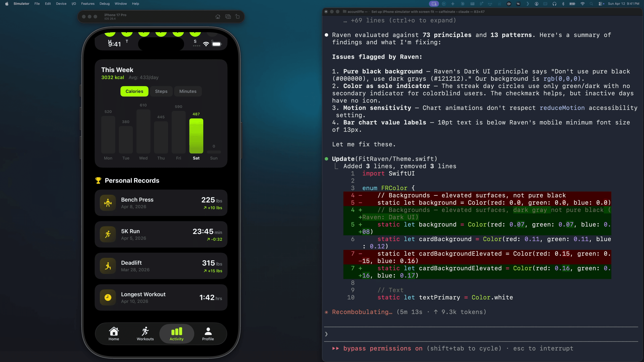Select the Wednesday 610 bar
Image resolution: width=644 pixels, height=362 pixels.
pyautogui.click(x=143, y=131)
